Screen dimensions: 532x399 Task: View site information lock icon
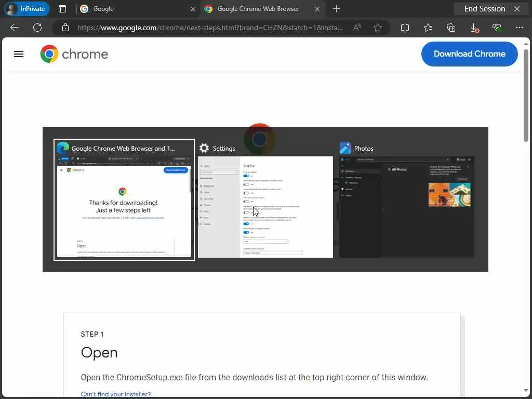[65, 28]
